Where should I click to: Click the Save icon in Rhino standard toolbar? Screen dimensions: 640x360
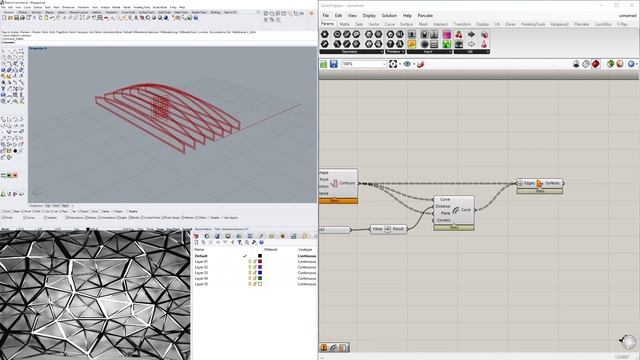(x=16, y=18)
